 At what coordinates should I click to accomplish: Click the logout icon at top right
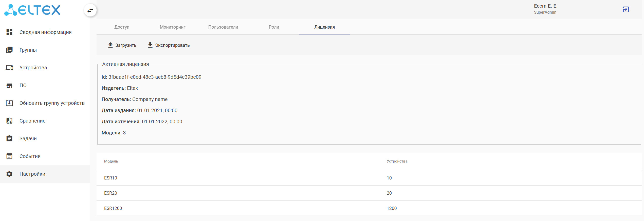click(625, 10)
